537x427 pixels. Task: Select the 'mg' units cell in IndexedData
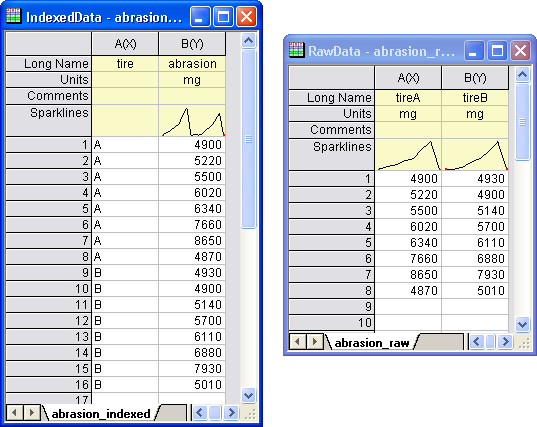pos(192,80)
